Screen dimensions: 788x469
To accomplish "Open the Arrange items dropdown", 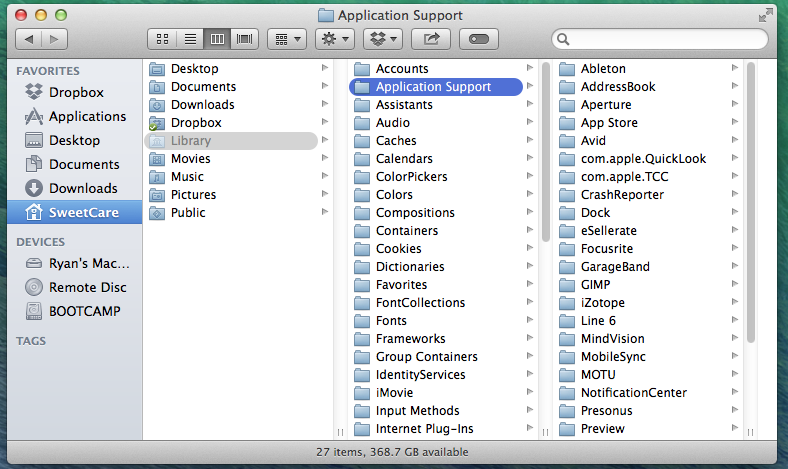I will [x=285, y=39].
